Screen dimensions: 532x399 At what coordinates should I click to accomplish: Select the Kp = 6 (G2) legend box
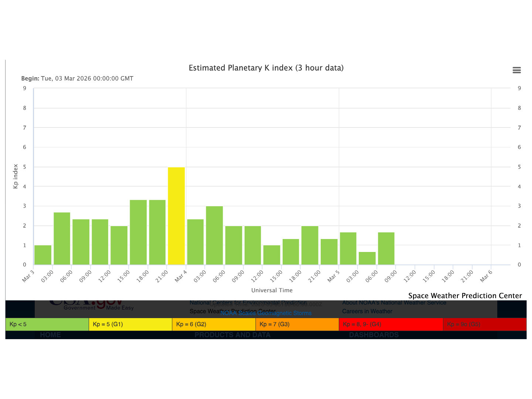click(214, 324)
